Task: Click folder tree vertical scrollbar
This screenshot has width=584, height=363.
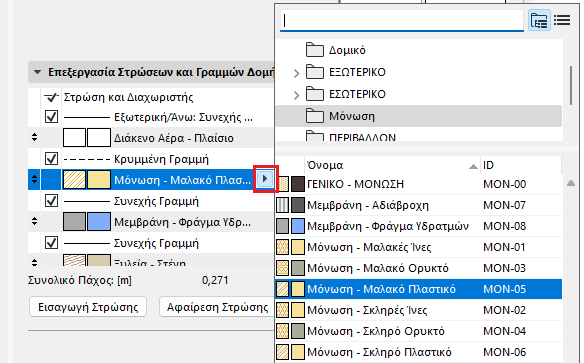Action: pos(571,86)
